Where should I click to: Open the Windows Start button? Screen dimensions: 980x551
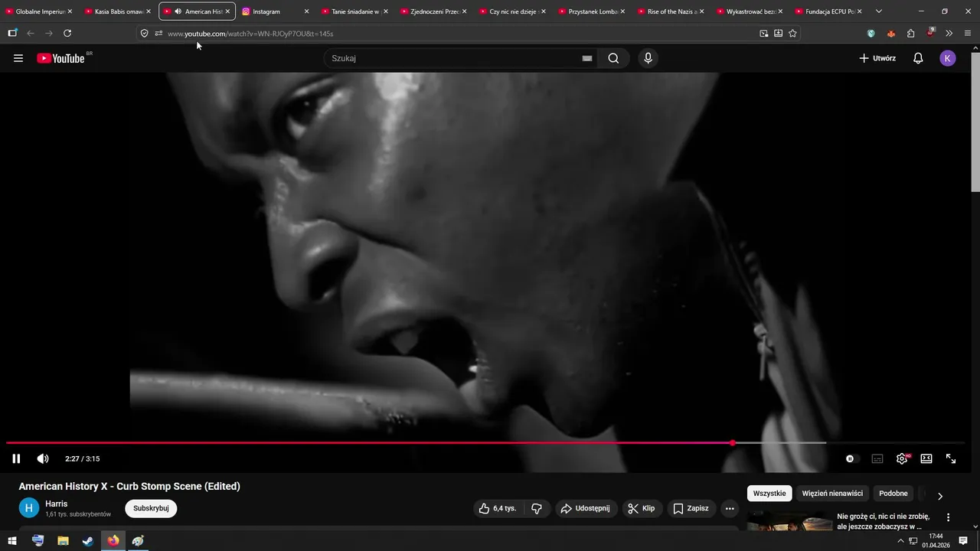(12, 541)
